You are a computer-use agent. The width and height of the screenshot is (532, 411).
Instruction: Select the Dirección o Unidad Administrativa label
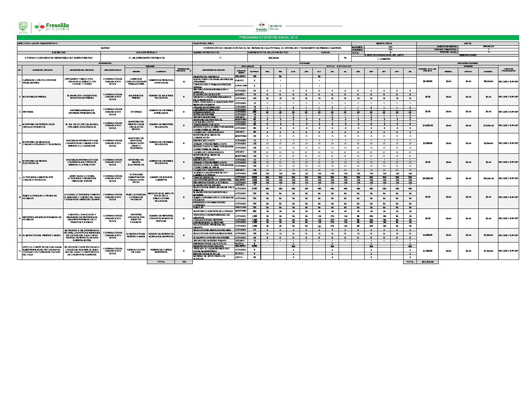38,43
